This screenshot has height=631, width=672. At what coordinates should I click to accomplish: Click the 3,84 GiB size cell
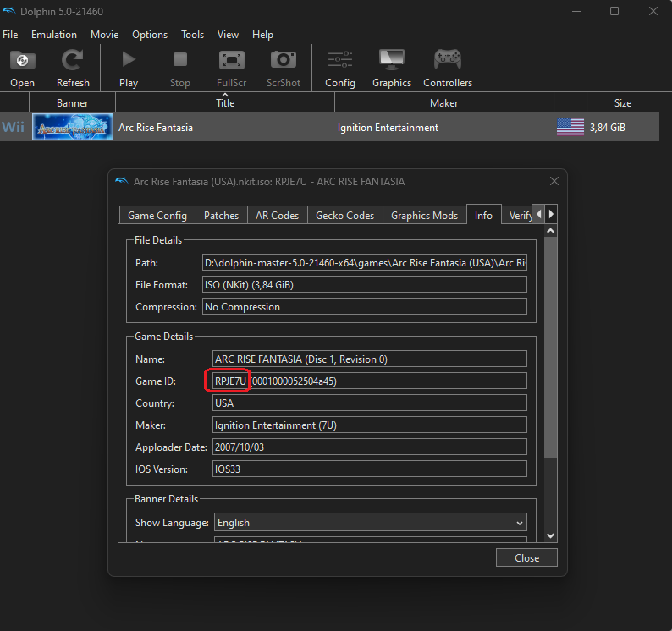pos(608,128)
